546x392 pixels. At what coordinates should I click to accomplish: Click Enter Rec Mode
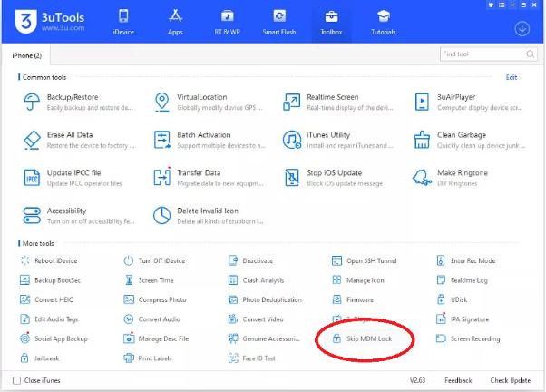click(466, 260)
